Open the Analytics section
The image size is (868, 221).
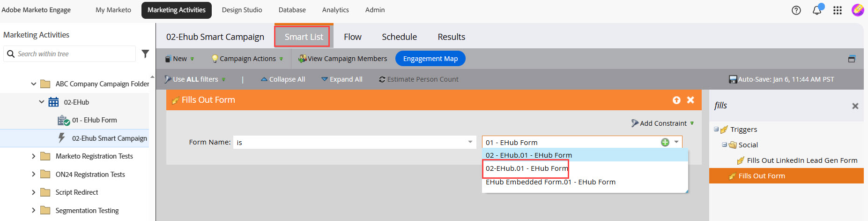(335, 10)
